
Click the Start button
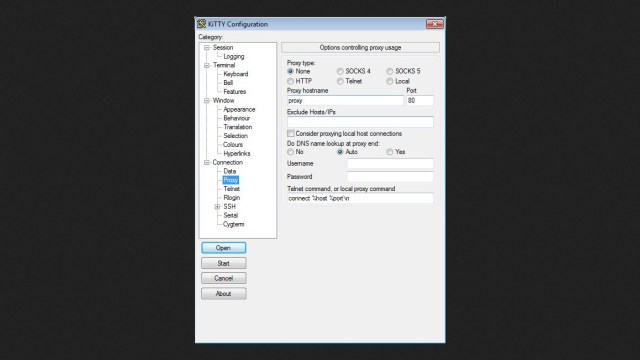(x=224, y=263)
